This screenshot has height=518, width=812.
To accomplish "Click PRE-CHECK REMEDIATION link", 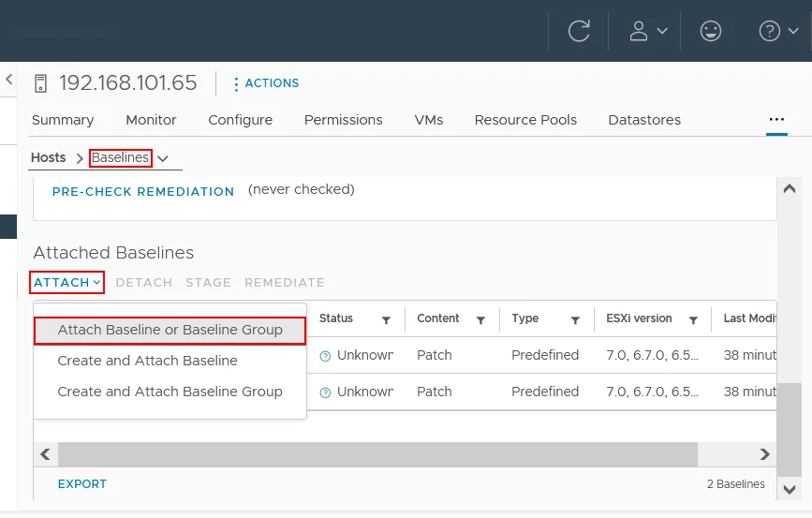I will [x=143, y=191].
